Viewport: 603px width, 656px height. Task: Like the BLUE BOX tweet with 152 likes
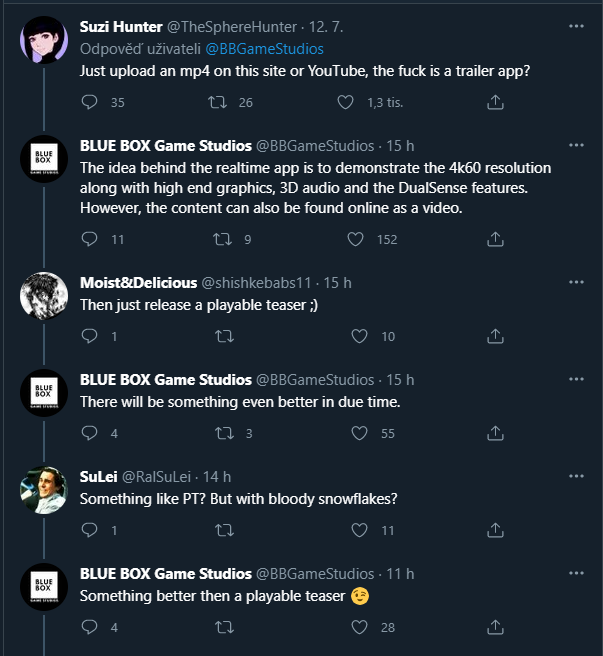354,239
